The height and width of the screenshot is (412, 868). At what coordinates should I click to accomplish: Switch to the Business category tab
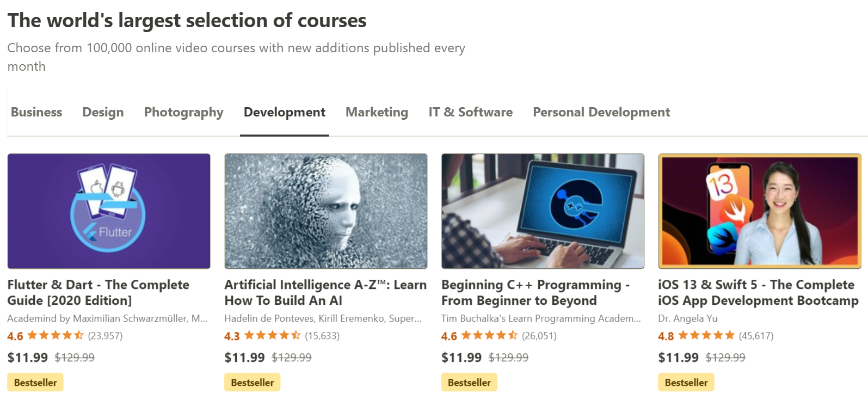pyautogui.click(x=36, y=112)
